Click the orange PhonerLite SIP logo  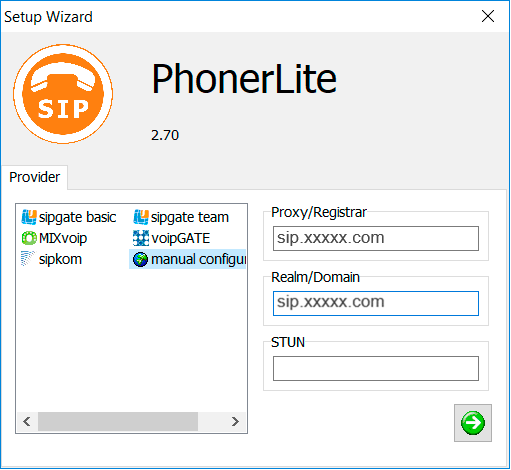click(x=63, y=94)
